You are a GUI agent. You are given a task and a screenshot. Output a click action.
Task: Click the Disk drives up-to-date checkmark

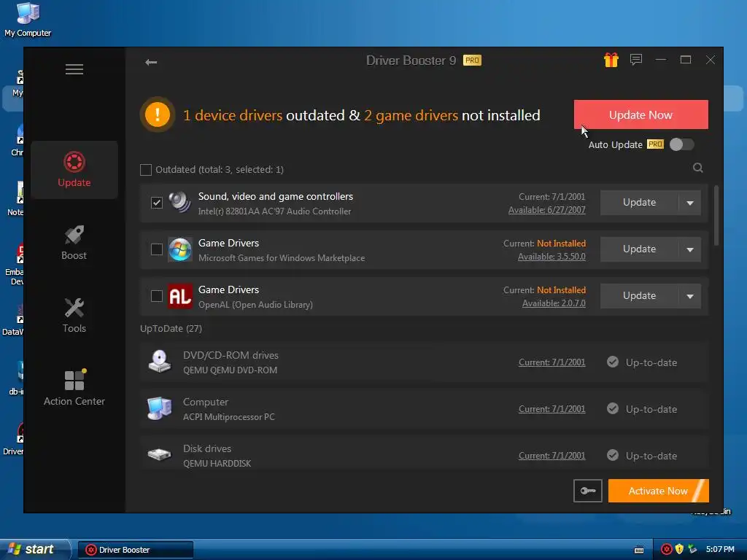point(613,455)
